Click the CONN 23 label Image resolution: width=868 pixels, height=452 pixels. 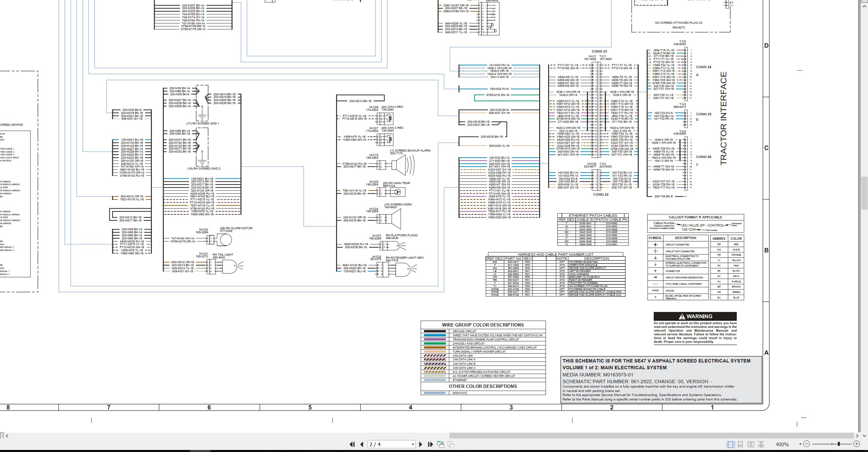pos(599,52)
